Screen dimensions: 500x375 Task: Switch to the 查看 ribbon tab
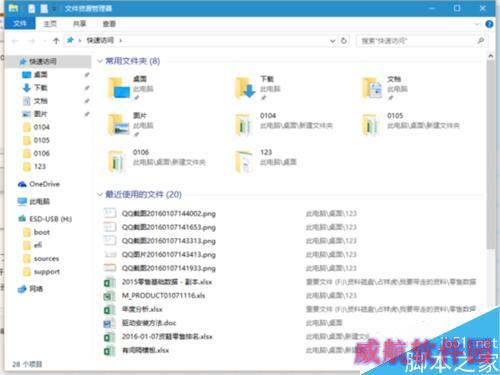click(109, 24)
